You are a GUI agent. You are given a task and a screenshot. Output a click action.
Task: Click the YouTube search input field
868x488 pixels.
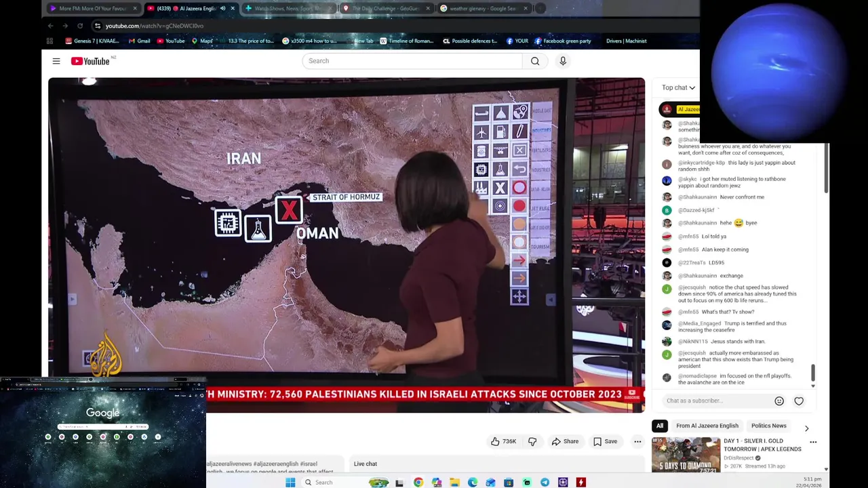(x=412, y=61)
